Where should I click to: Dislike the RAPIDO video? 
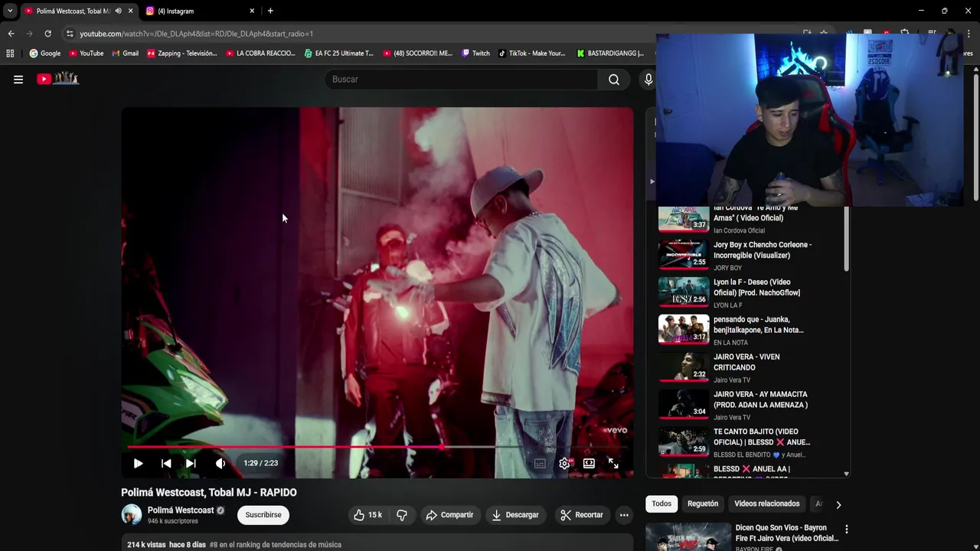pos(402,515)
